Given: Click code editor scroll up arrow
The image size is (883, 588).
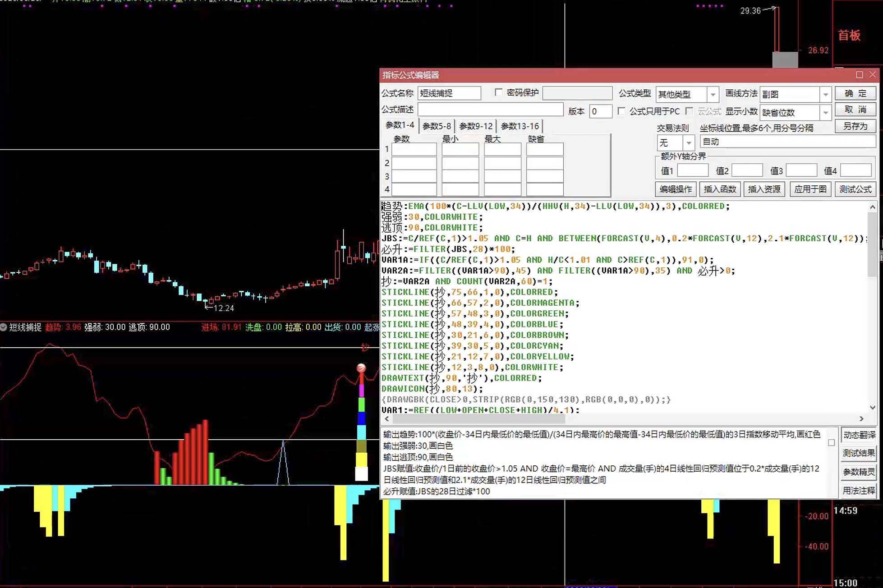Looking at the screenshot, I should coord(873,207).
